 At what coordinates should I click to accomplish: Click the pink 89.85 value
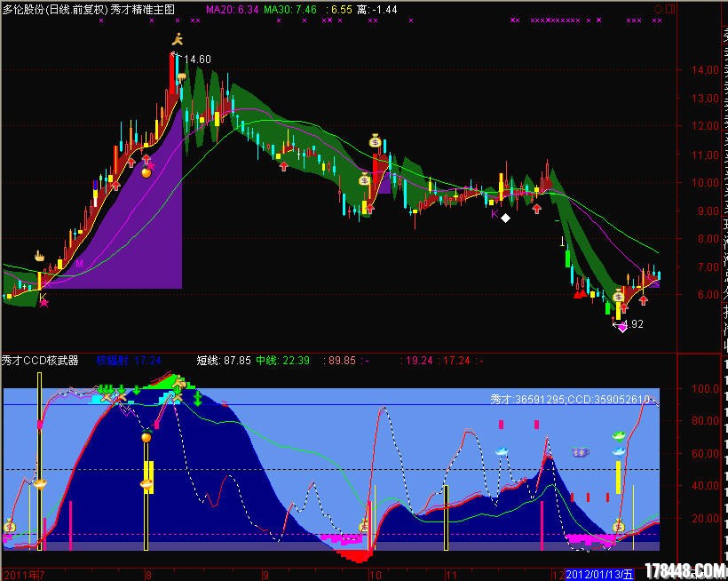[342, 361]
